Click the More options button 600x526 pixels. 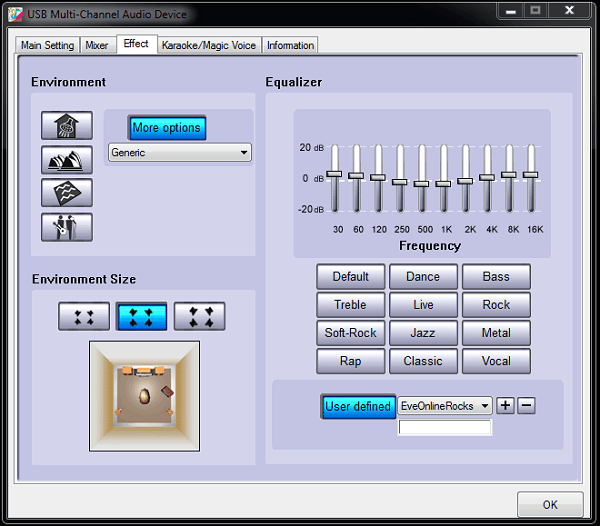coord(167,128)
